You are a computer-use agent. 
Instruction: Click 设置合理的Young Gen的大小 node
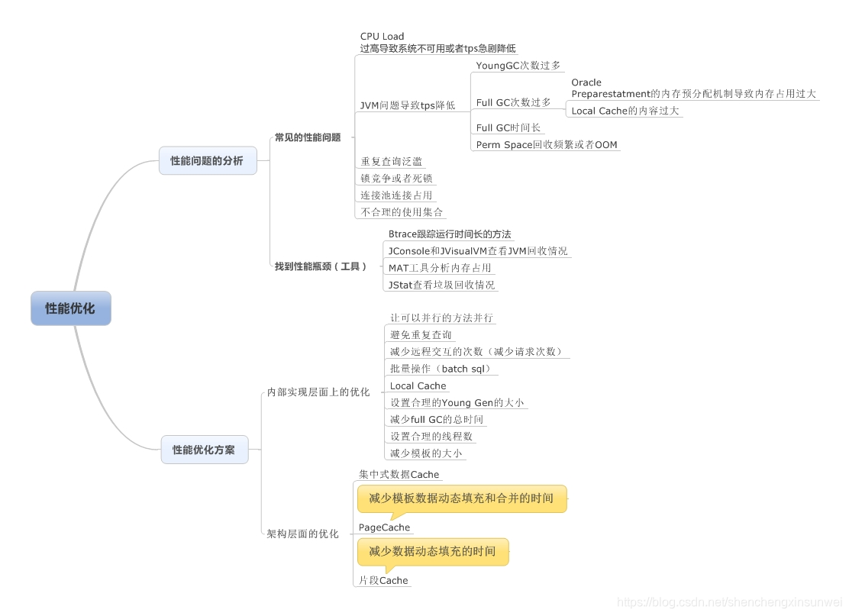457,402
